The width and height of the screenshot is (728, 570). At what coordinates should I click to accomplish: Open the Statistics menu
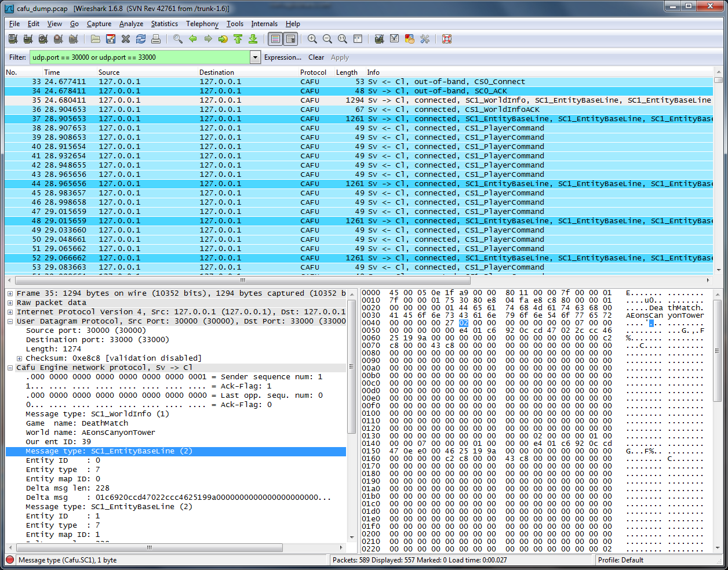click(165, 24)
